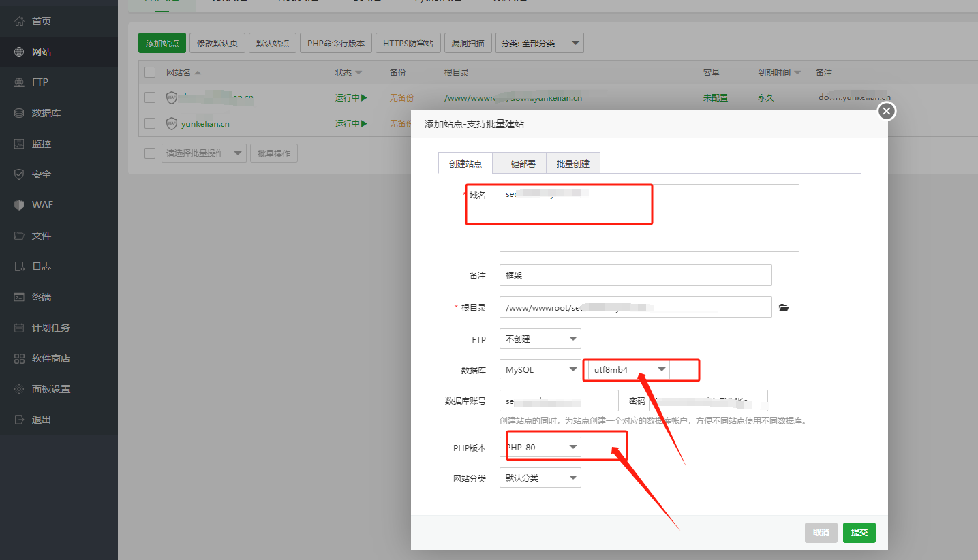Click the 取消 button in dialog
This screenshot has height=560, width=978.
point(821,533)
